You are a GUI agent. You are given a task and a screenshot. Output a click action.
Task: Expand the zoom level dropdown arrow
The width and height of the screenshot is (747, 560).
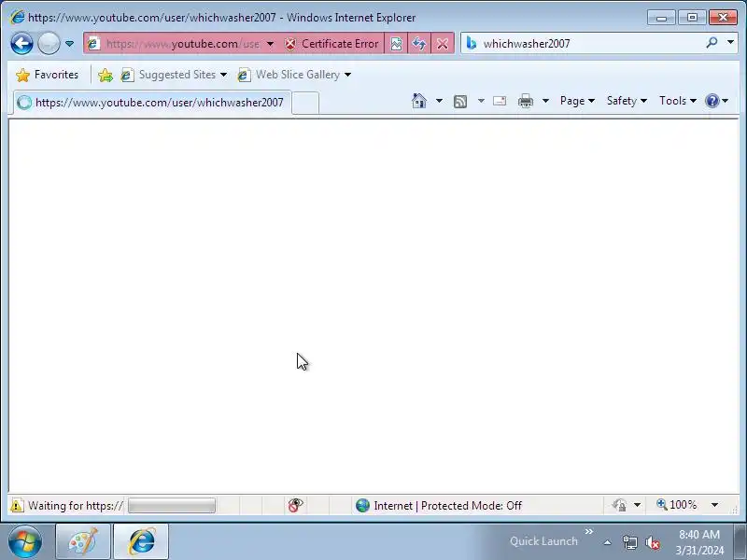pyautogui.click(x=714, y=505)
